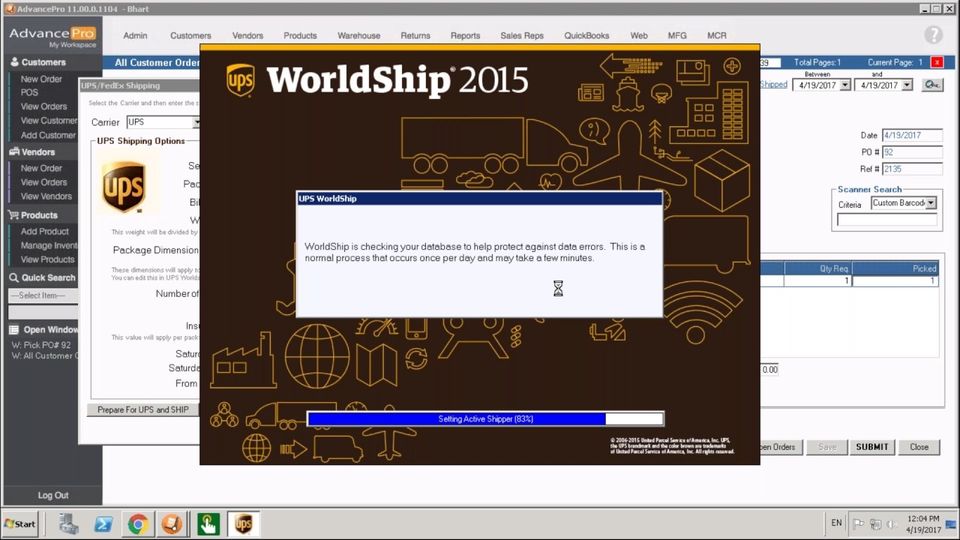Open Add Product in the sidebar
This screenshot has height=540, width=960.
point(45,231)
